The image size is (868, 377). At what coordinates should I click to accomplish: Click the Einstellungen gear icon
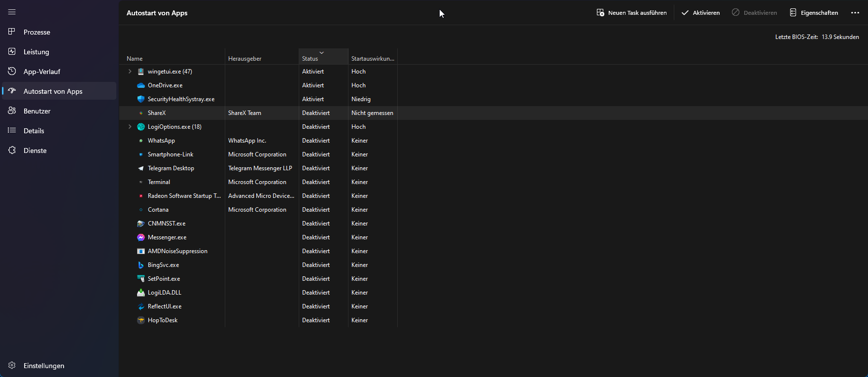pos(12,365)
